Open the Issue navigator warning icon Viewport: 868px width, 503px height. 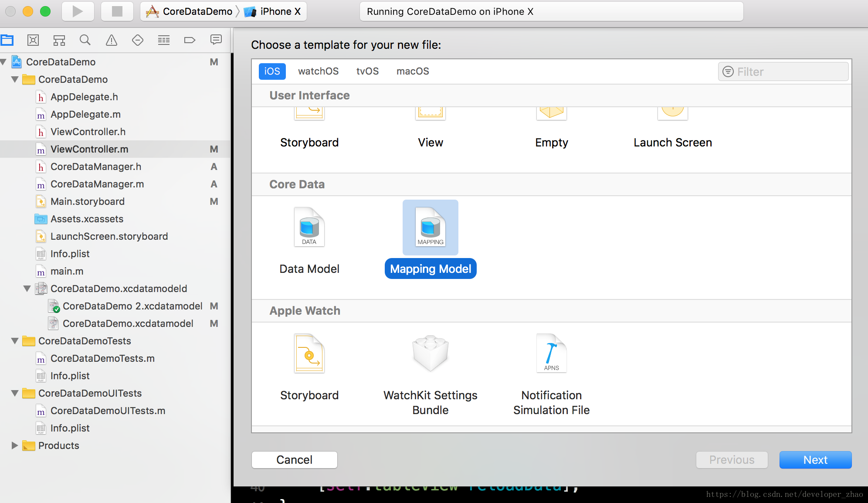tap(112, 41)
